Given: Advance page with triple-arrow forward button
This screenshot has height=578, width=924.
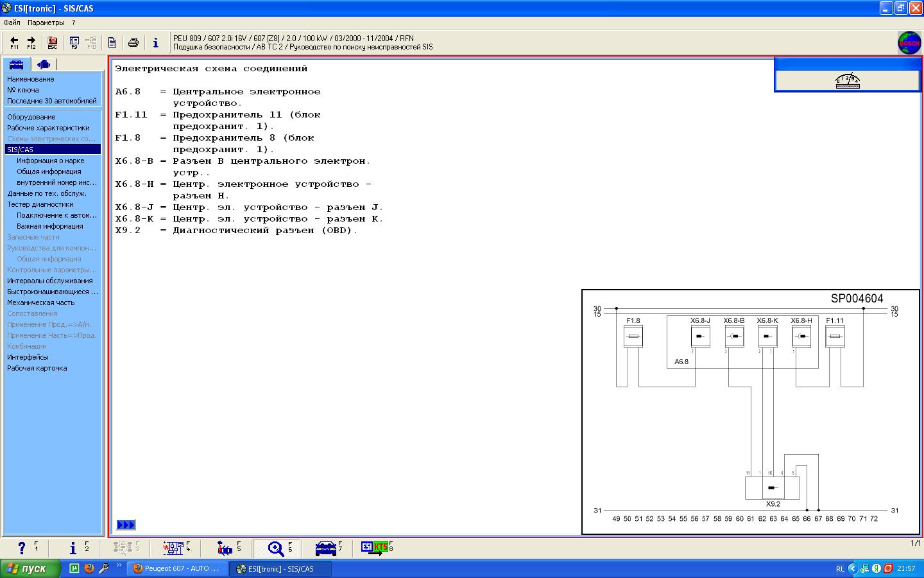Looking at the screenshot, I should 126,525.
